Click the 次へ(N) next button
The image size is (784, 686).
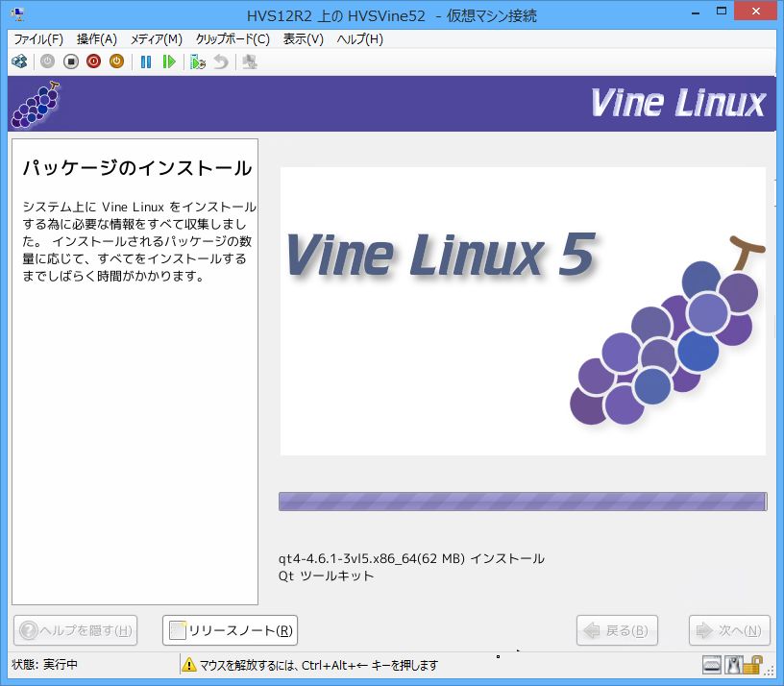pyautogui.click(x=729, y=630)
